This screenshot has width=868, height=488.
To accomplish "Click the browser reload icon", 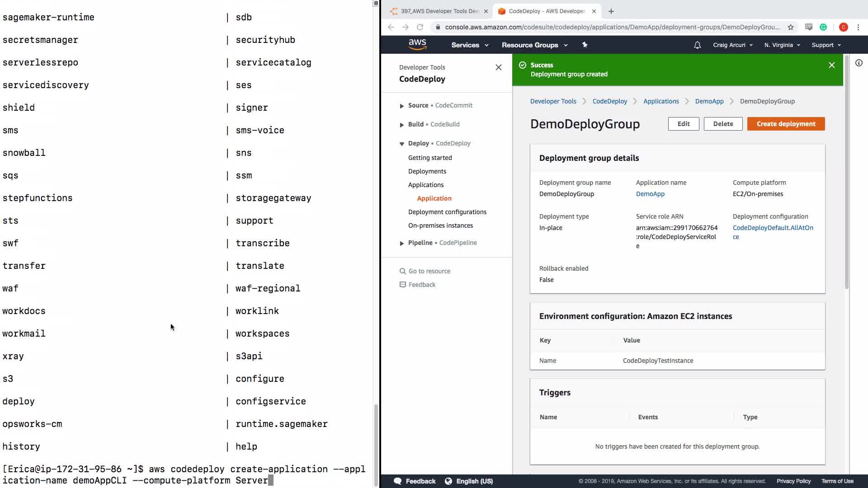I will [420, 27].
